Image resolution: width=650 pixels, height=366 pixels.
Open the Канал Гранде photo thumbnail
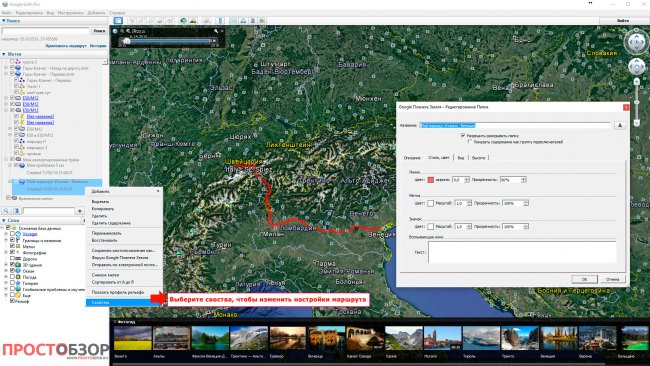365,338
